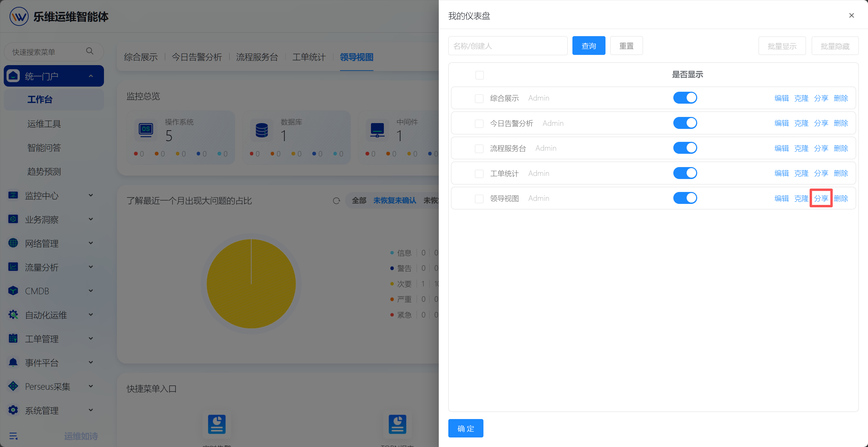Turn off display switch for 工单统计
Viewport: 868px width, 447px height.
685,173
